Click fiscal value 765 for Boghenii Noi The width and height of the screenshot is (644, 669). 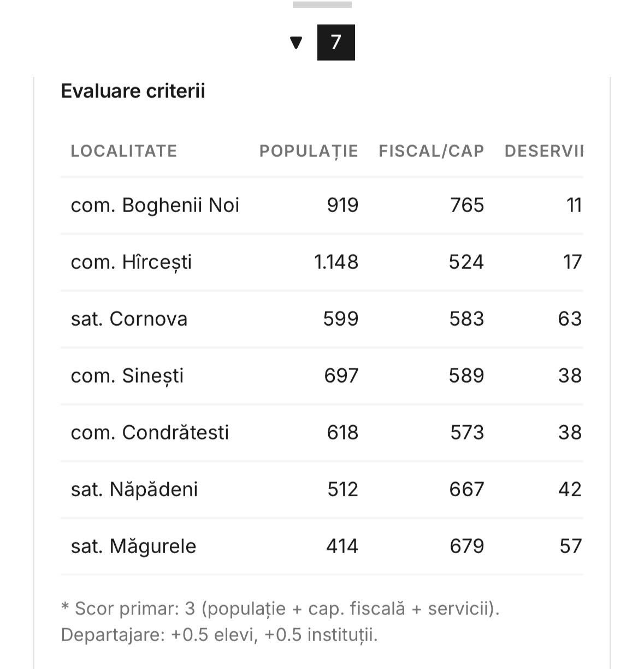click(x=467, y=205)
